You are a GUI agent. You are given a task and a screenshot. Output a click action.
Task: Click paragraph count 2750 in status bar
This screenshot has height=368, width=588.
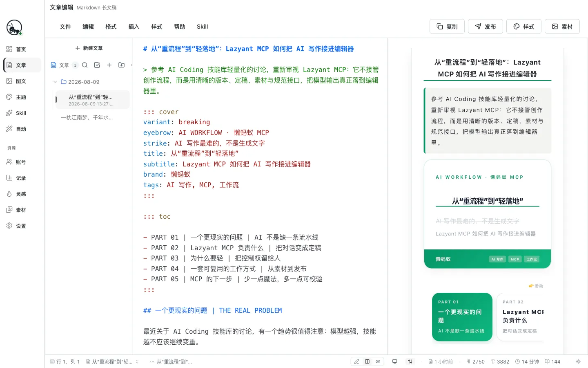475,361
